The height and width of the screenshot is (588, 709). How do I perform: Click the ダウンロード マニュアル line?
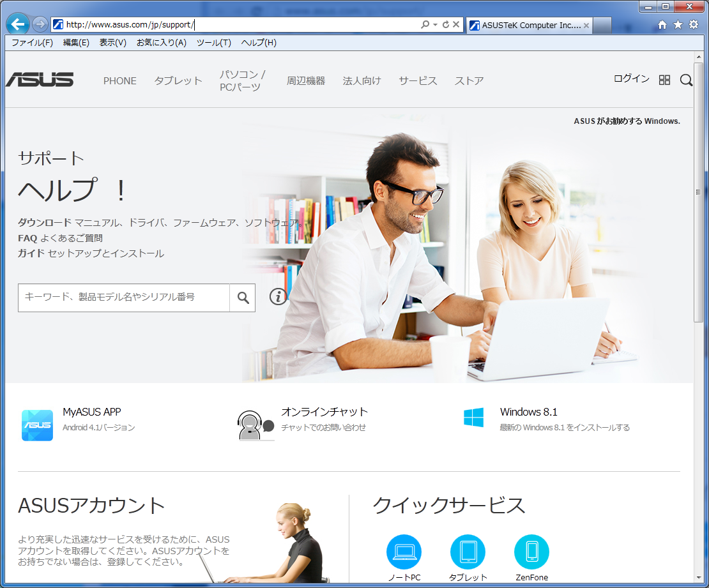(160, 222)
